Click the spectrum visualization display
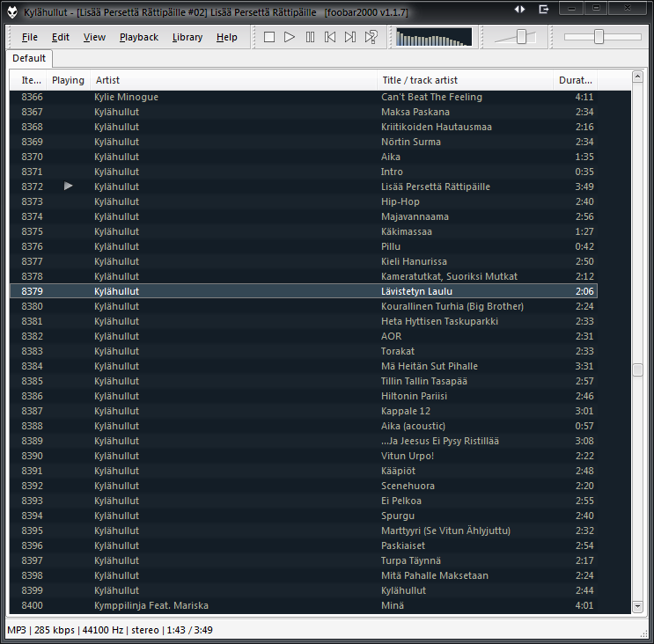Image resolution: width=654 pixels, height=644 pixels. 434,37
